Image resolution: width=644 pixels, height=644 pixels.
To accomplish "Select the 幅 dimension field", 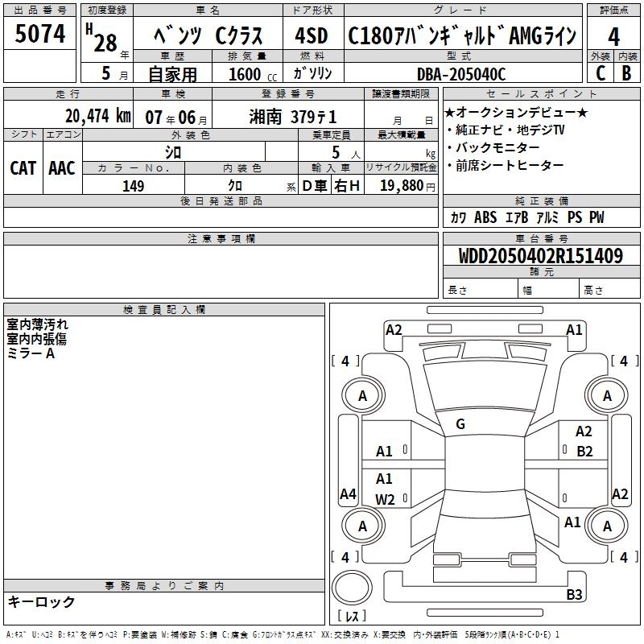I will click(x=548, y=288).
